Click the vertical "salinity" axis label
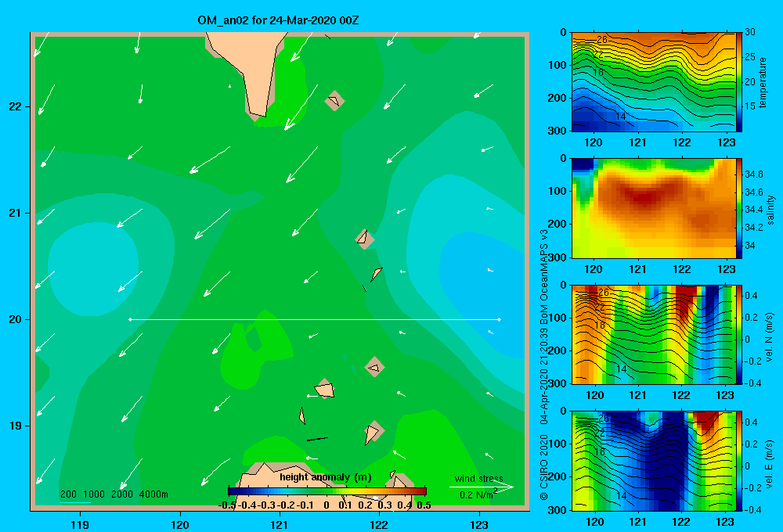The height and width of the screenshot is (532, 783). pos(770,210)
